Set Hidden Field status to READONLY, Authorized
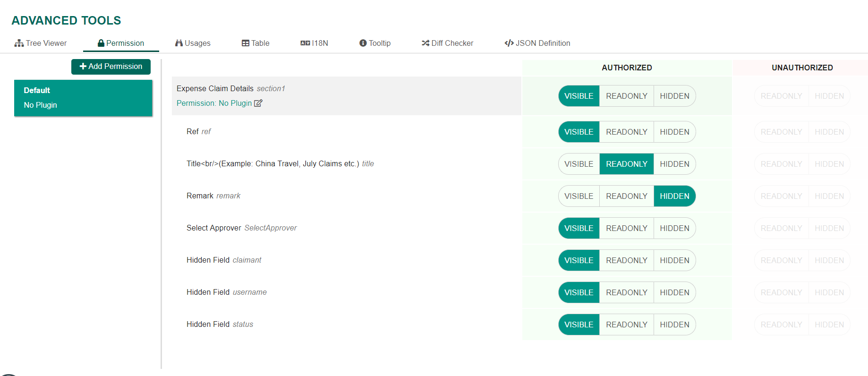 [x=626, y=325]
